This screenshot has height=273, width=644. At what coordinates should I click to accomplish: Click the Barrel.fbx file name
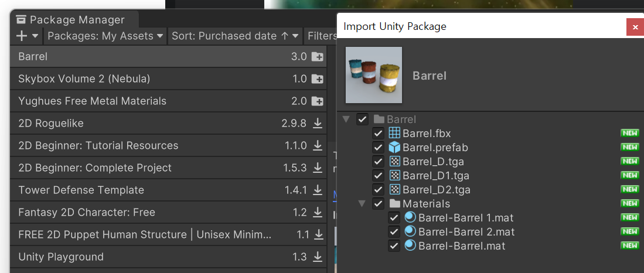click(x=427, y=134)
